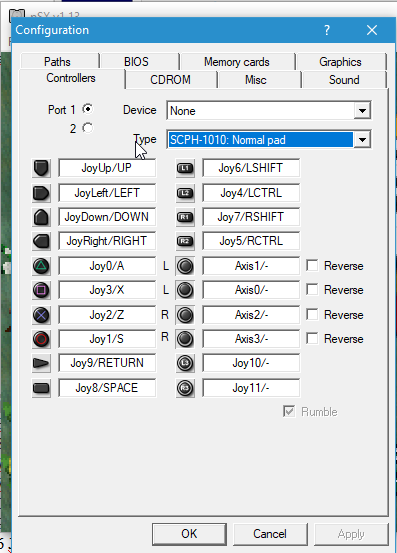This screenshot has height=553, width=397.
Task: Click the D-pad Right button icon
Action: pos(41,241)
